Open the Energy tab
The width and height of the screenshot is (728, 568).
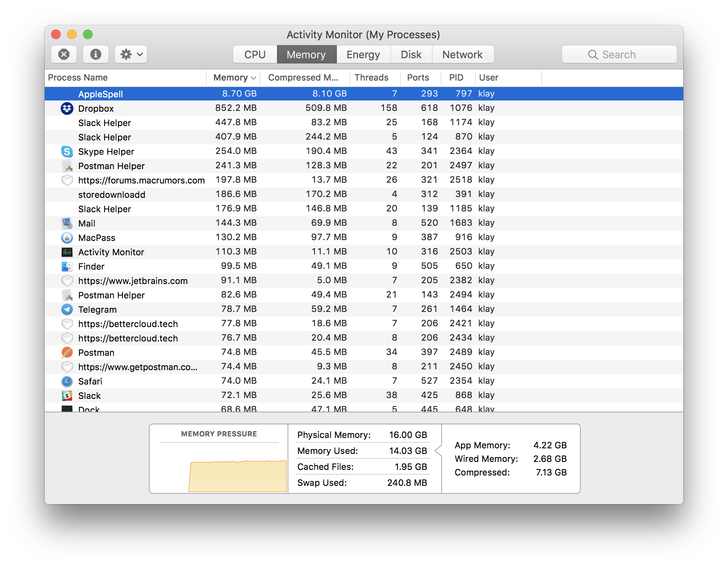click(363, 54)
